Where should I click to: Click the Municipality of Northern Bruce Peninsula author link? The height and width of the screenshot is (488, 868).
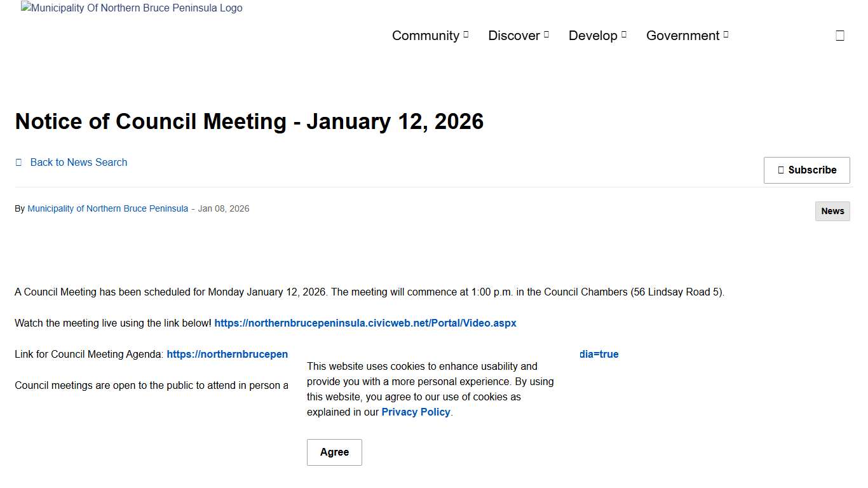107,208
